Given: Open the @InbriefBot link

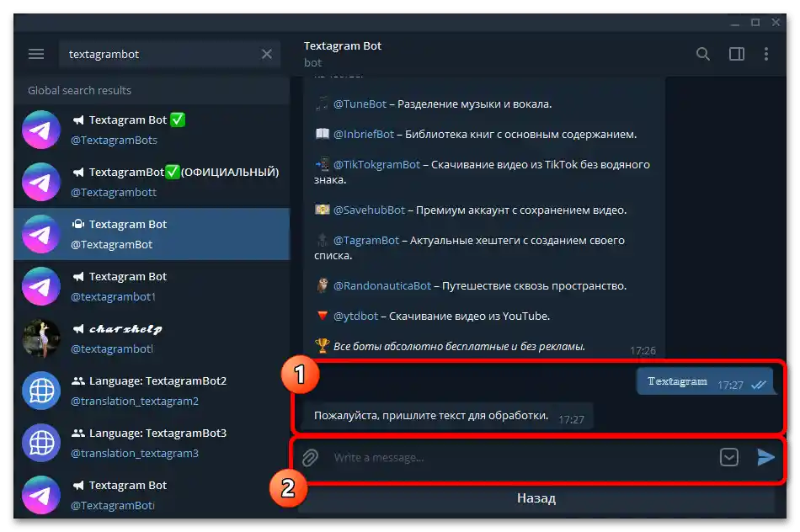Looking at the screenshot, I should coord(363,134).
